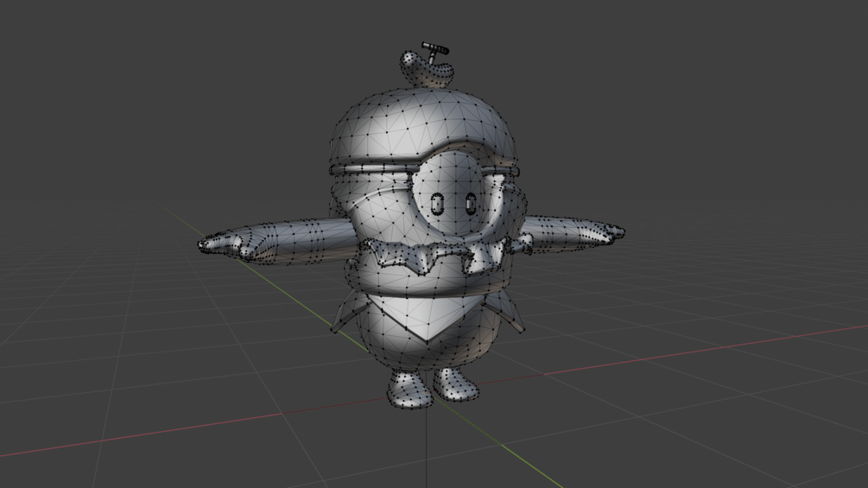Screen dimensions: 868x488
Task: Select the hand tip of the right-extending arm
Action: (x=610, y=231)
